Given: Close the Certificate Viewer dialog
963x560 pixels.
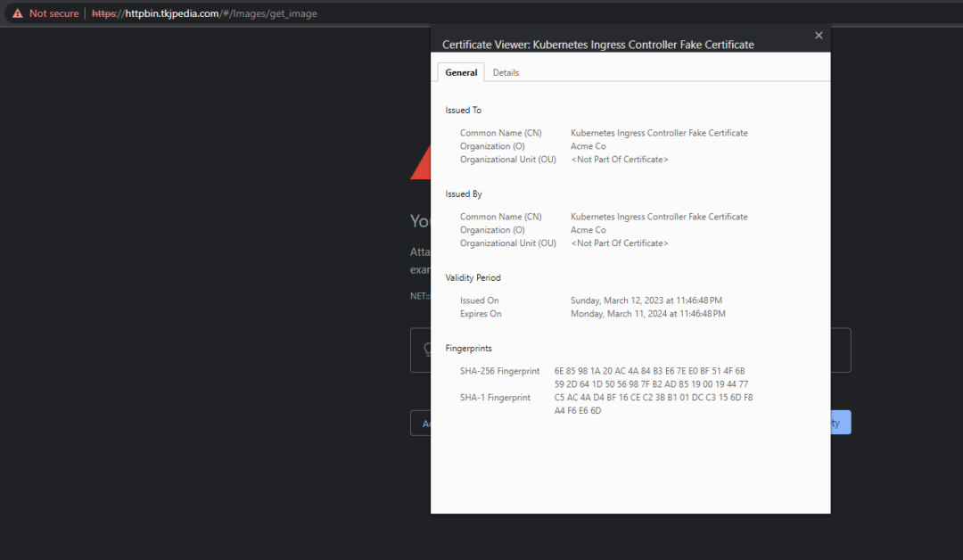Looking at the screenshot, I should (819, 35).
